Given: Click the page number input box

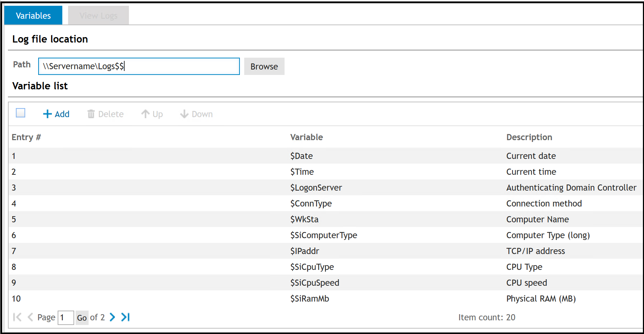Looking at the screenshot, I should pyautogui.click(x=66, y=318).
